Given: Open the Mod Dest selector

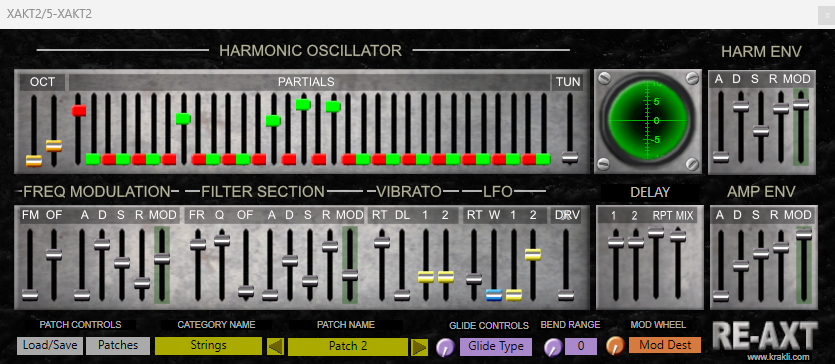Looking at the screenshot, I should (x=665, y=345).
